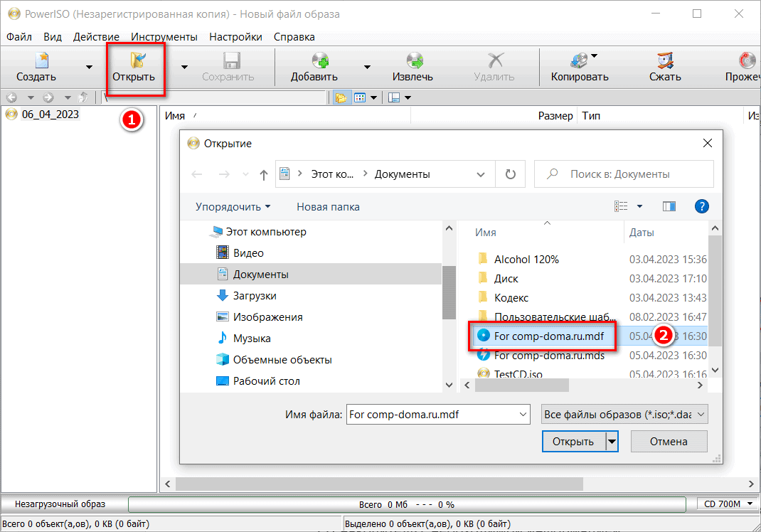Open the Настройки menu
Screen dimensions: 761x532
pyautogui.click(x=235, y=37)
